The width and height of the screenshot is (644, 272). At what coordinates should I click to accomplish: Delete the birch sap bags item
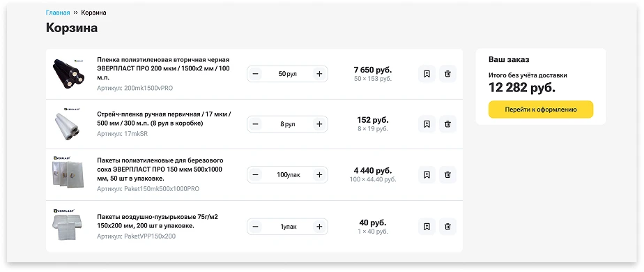point(447,174)
